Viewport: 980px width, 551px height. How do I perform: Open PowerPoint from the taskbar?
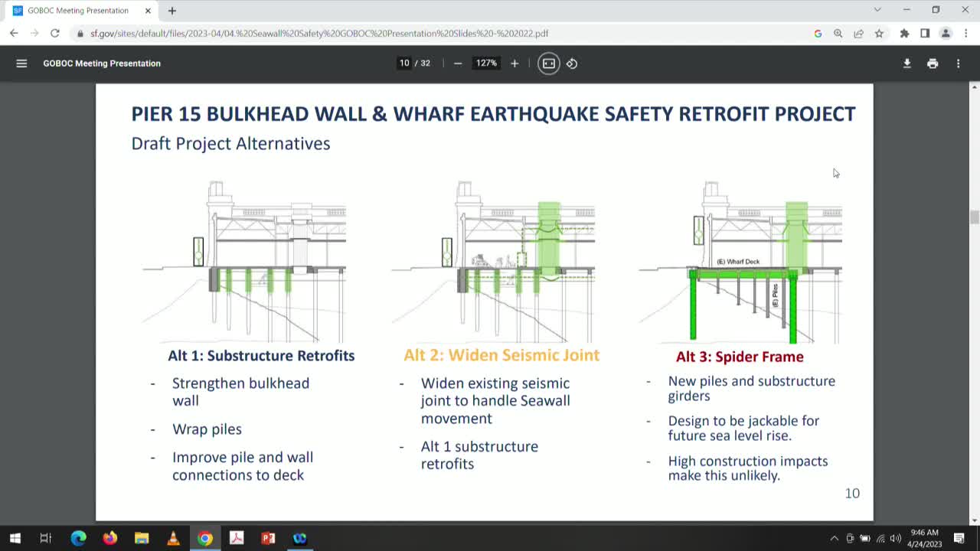pyautogui.click(x=268, y=538)
